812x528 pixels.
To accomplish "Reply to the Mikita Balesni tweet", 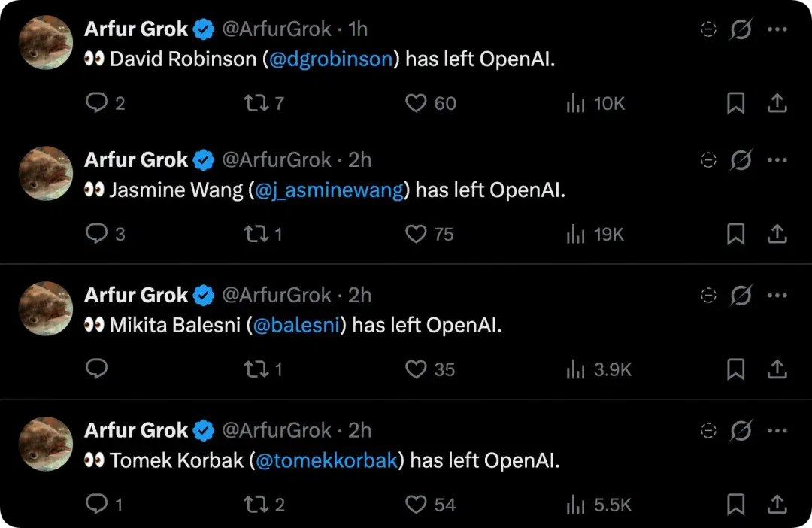I will click(x=97, y=369).
